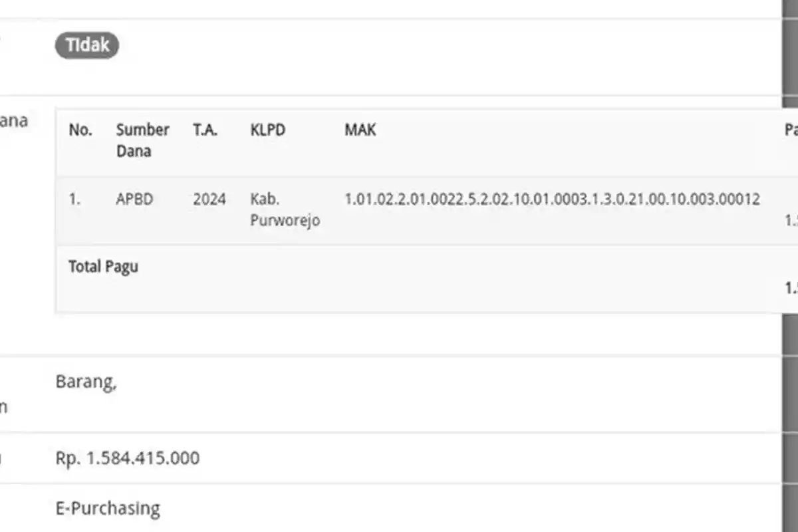
Task: Select the cut-off pagu value in APBD row
Action: [791, 221]
